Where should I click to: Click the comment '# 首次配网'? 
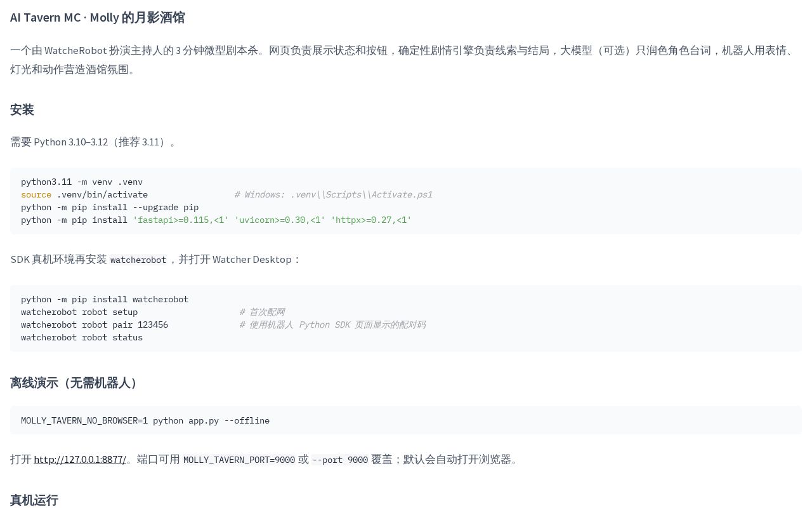262,312
